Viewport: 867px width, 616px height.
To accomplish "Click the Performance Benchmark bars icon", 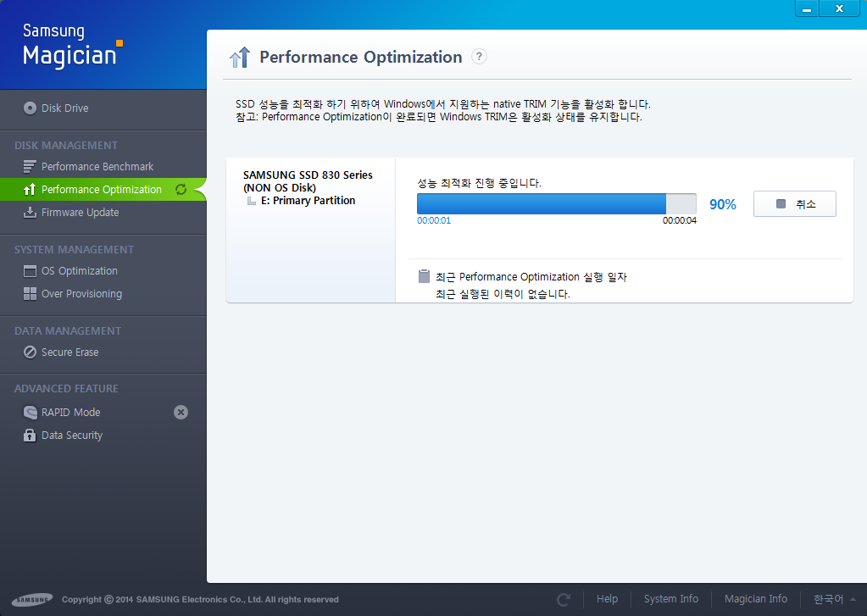I will click(x=30, y=167).
